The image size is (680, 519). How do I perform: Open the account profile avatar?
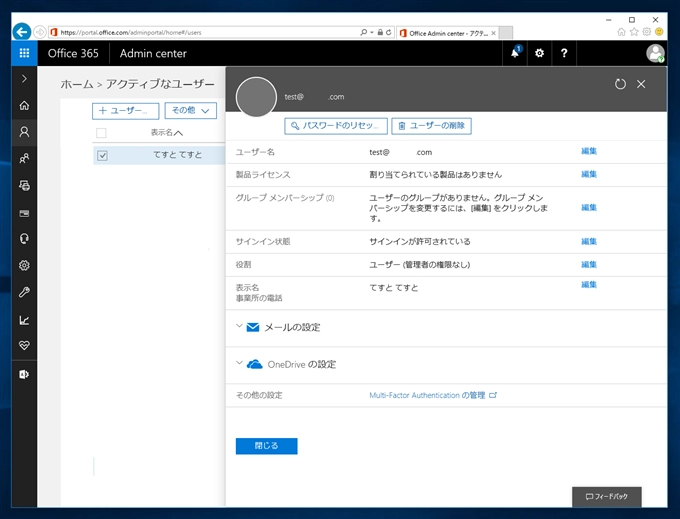[655, 53]
